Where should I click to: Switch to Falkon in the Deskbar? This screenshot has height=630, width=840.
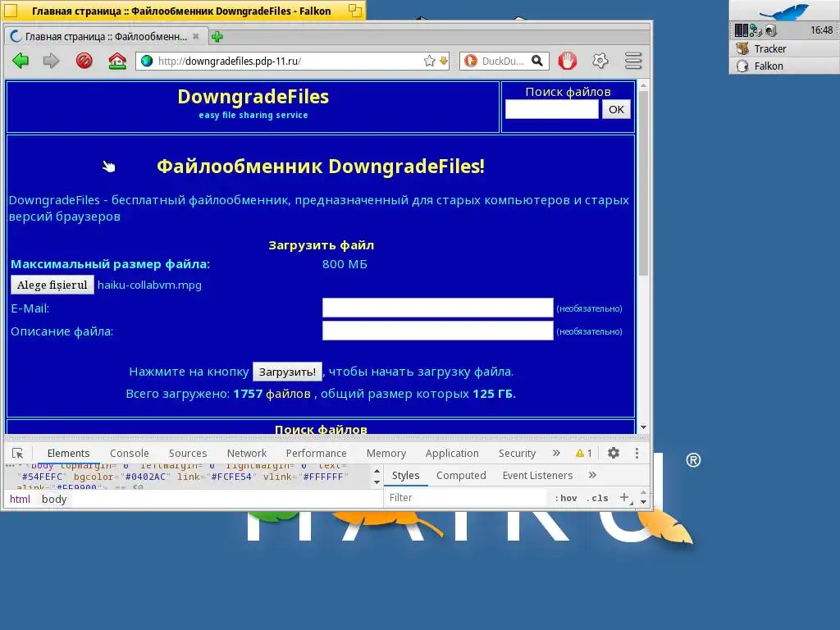click(784, 66)
